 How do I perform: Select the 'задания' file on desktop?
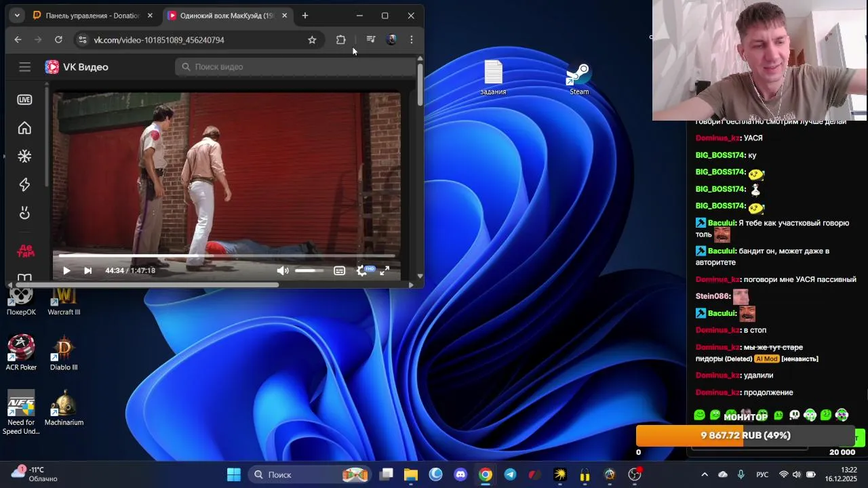pyautogui.click(x=493, y=78)
